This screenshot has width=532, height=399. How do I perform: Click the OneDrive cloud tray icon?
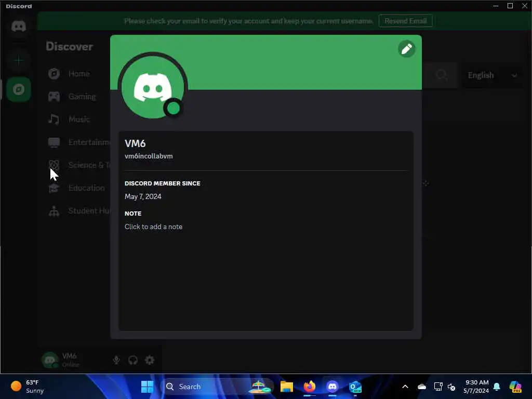[x=422, y=387]
